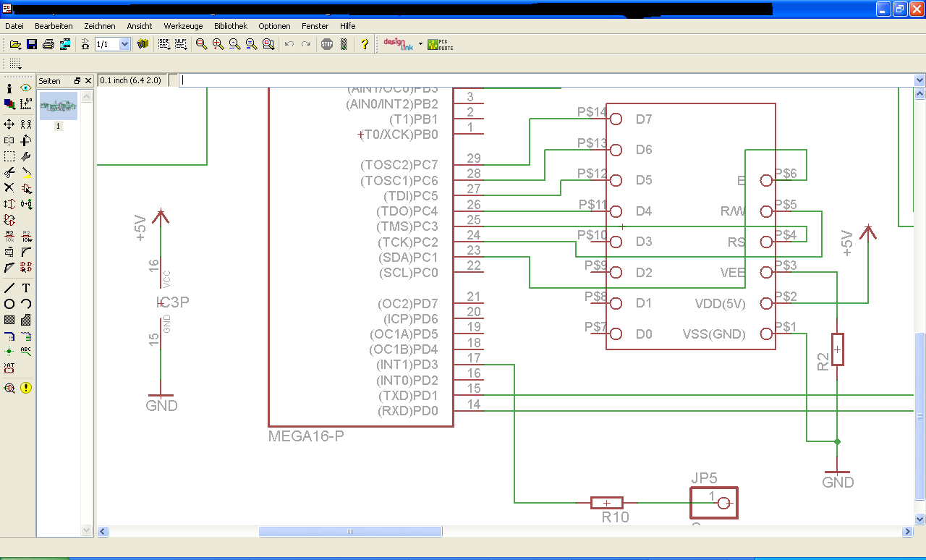The height and width of the screenshot is (560, 926).
Task: Select the Bus tool
Action: (x=9, y=336)
